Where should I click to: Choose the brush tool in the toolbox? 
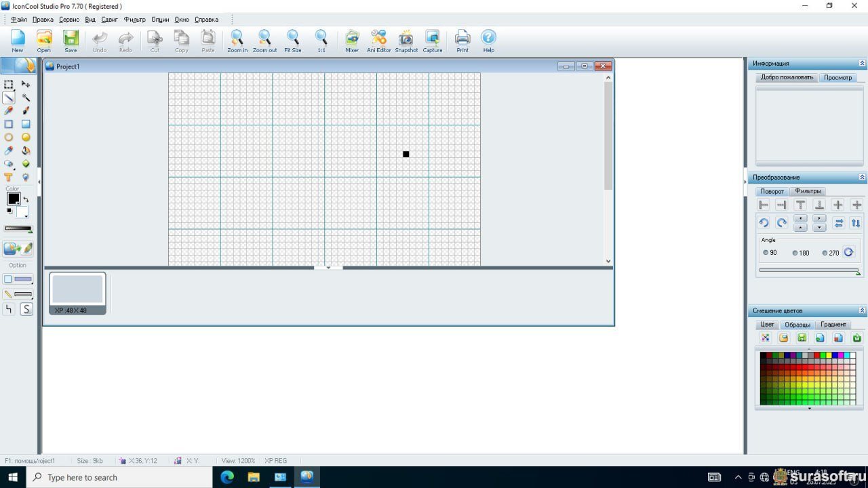pos(26,110)
